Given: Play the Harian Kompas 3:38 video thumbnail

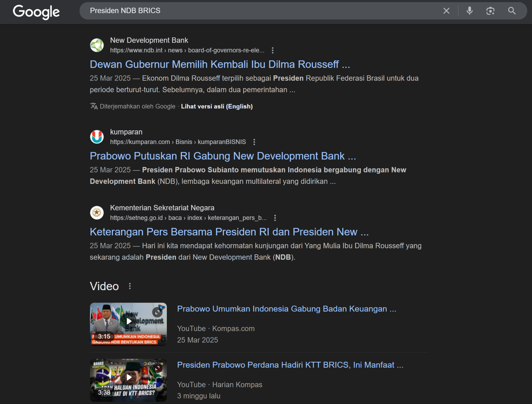Looking at the screenshot, I should point(128,380).
